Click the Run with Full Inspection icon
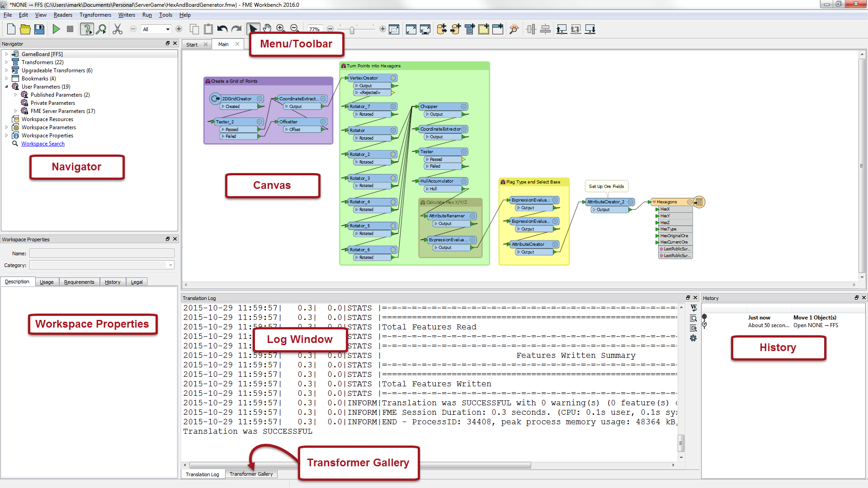Screen dimensions: 868x488 102,29
